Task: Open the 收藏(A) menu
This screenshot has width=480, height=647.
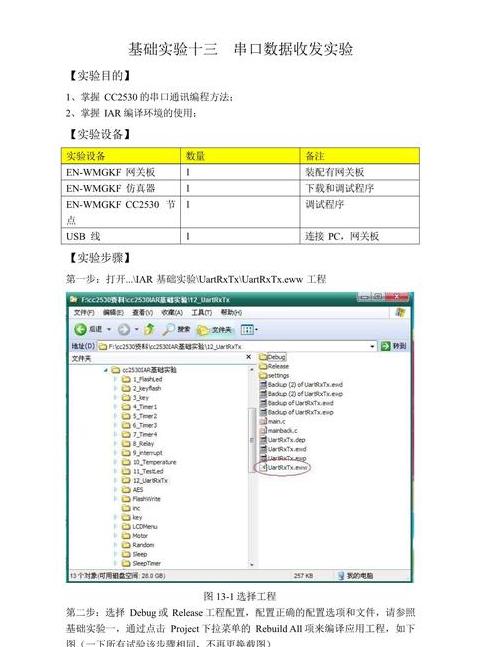Action: click(x=172, y=312)
